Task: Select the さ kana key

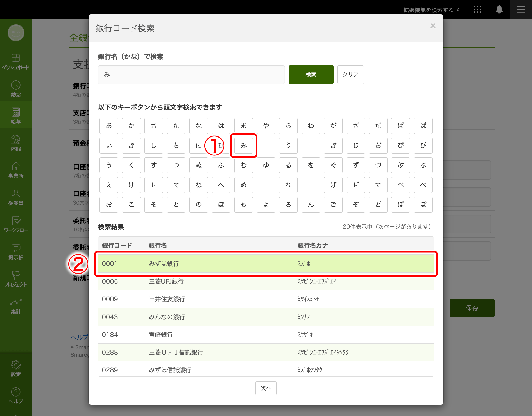Action: pyautogui.click(x=154, y=126)
